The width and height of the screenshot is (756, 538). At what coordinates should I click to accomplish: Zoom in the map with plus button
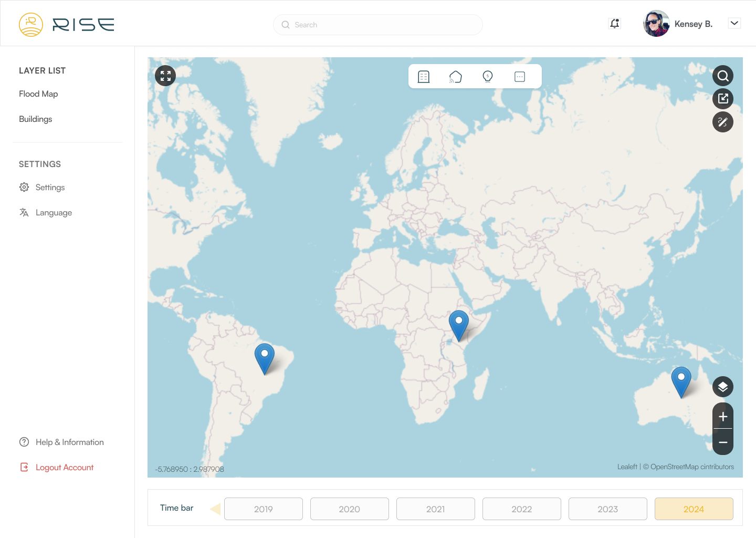(x=723, y=417)
